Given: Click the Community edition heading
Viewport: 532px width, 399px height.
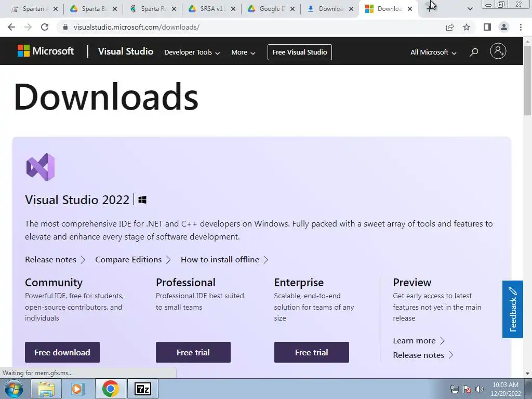Looking at the screenshot, I should 54,282.
